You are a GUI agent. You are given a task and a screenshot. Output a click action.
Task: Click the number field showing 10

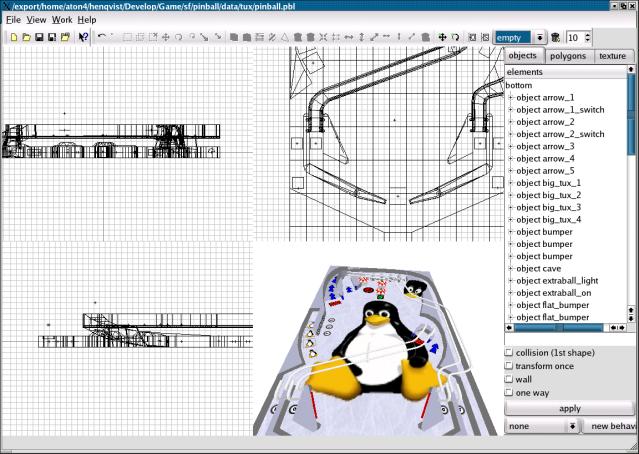click(574, 37)
